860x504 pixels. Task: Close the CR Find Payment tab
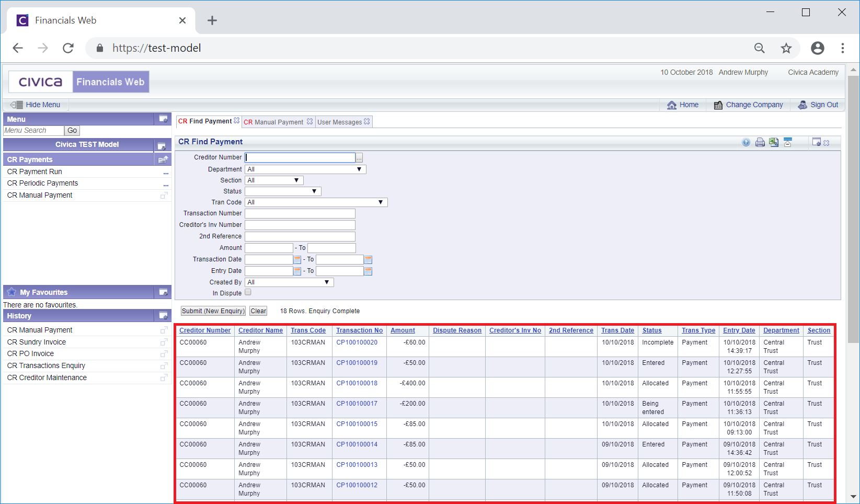point(236,121)
